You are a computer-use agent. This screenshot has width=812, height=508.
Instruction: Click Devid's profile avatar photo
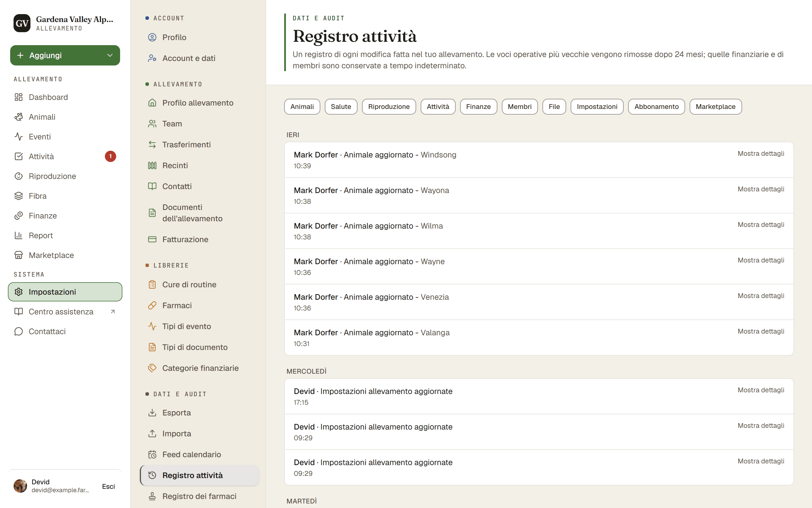click(20, 486)
